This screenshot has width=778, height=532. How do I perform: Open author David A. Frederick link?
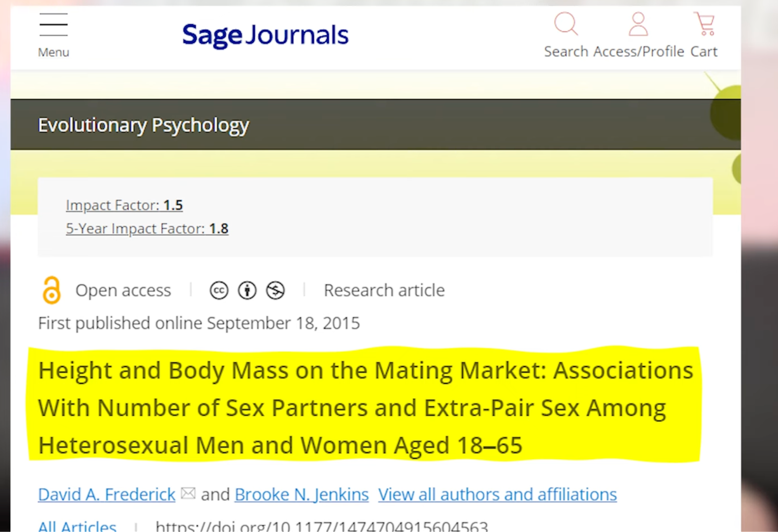pyautogui.click(x=106, y=494)
